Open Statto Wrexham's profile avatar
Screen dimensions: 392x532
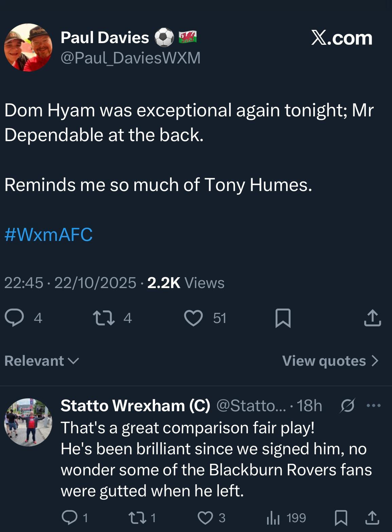pyautogui.click(x=28, y=422)
